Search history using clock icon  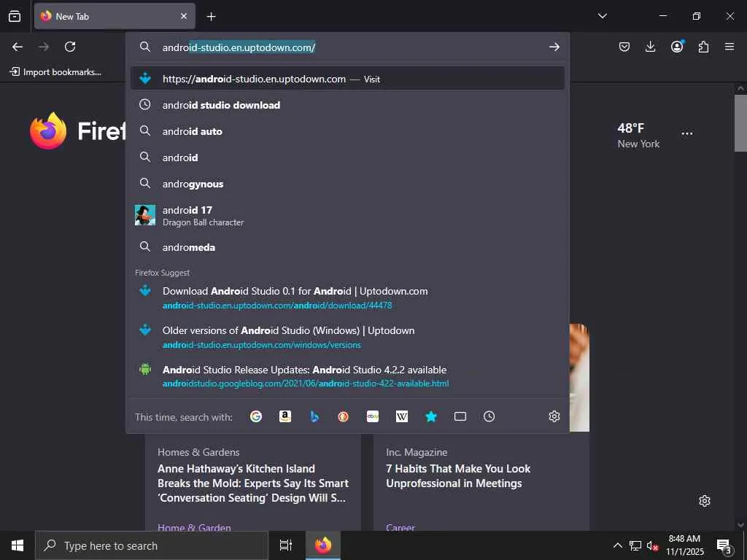point(489,416)
